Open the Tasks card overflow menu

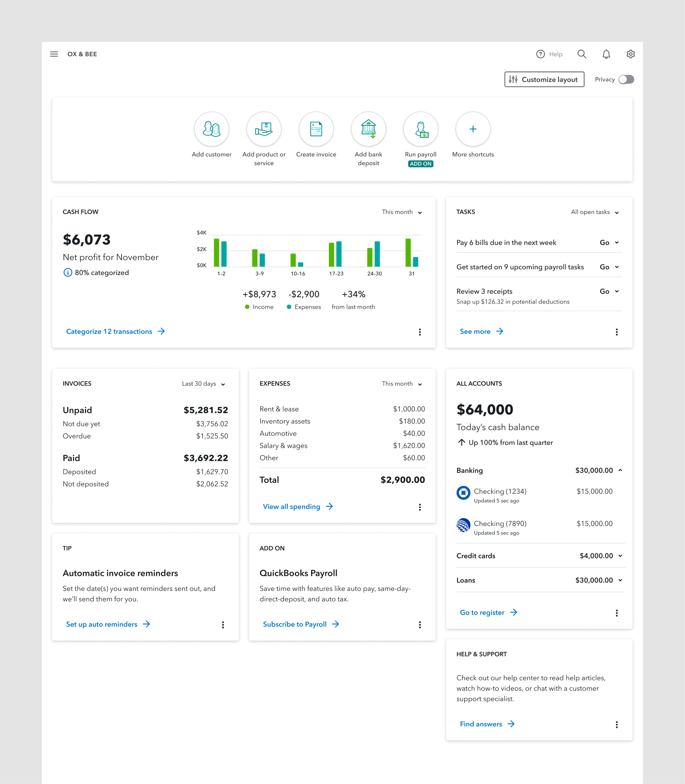(x=617, y=332)
